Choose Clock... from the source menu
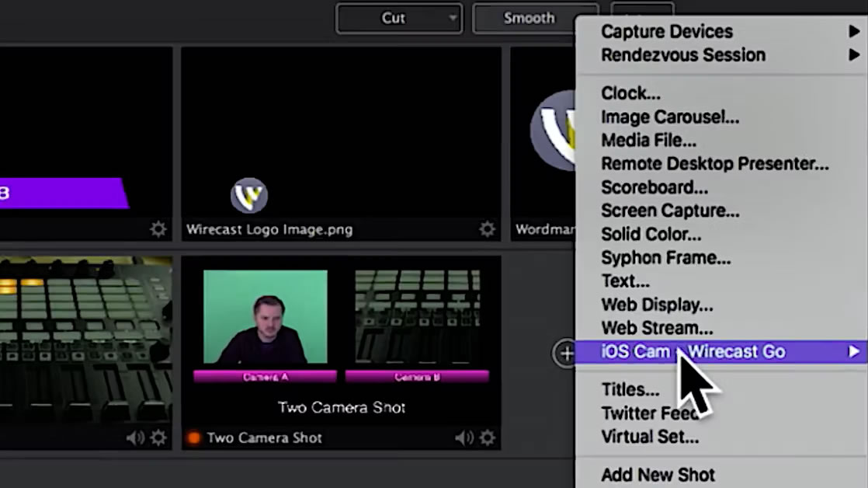 pyautogui.click(x=630, y=93)
